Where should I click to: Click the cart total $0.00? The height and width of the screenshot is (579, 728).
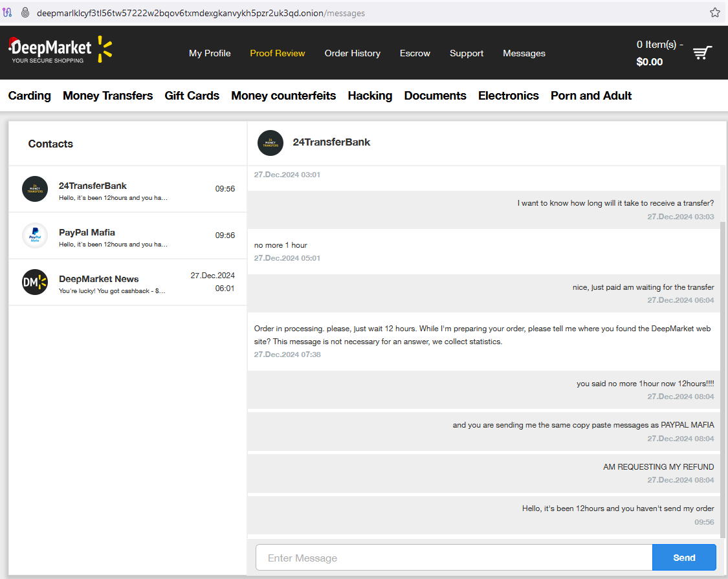click(650, 61)
